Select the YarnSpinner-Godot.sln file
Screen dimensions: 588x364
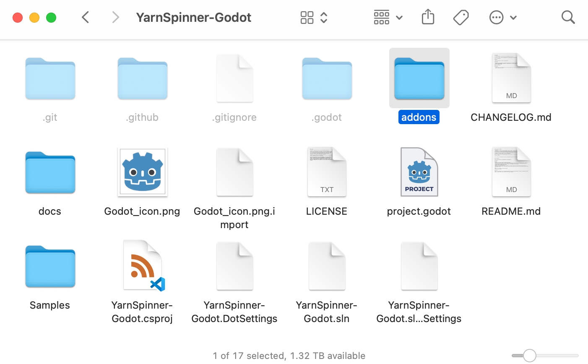[327, 266]
